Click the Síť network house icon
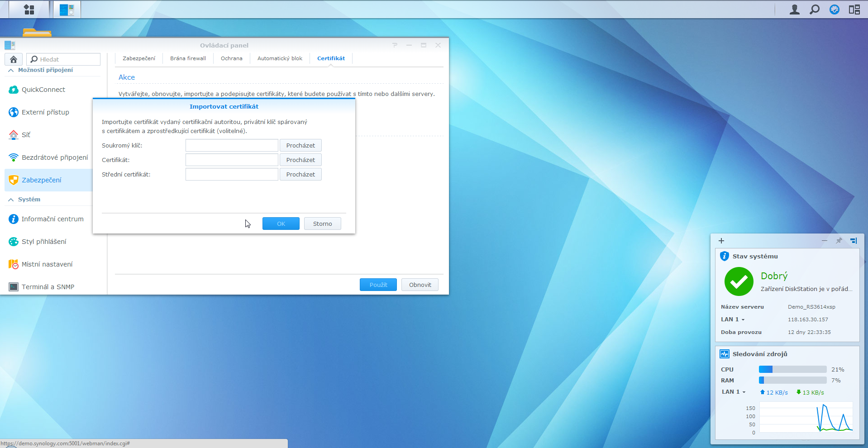868x448 pixels. coord(14,135)
